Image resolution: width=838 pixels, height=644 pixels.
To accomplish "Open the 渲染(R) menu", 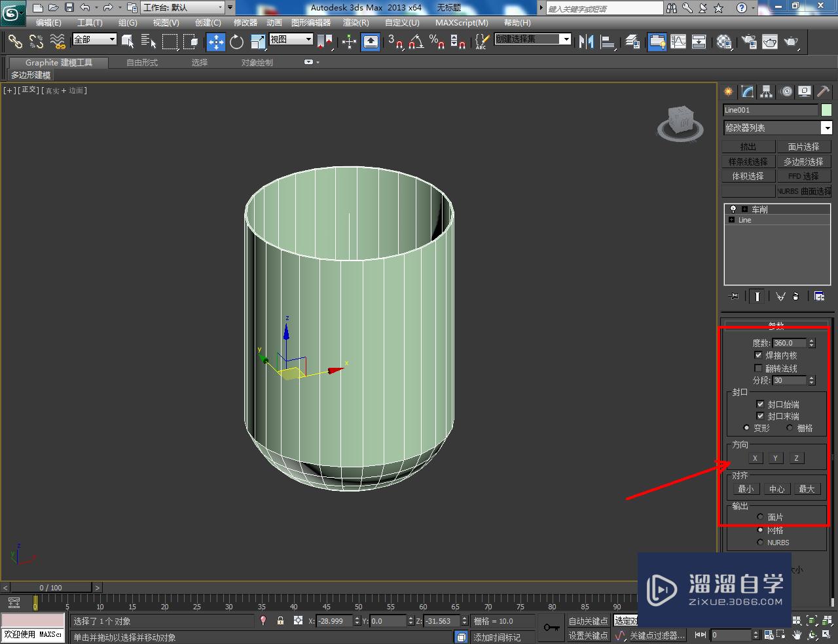I will (356, 22).
